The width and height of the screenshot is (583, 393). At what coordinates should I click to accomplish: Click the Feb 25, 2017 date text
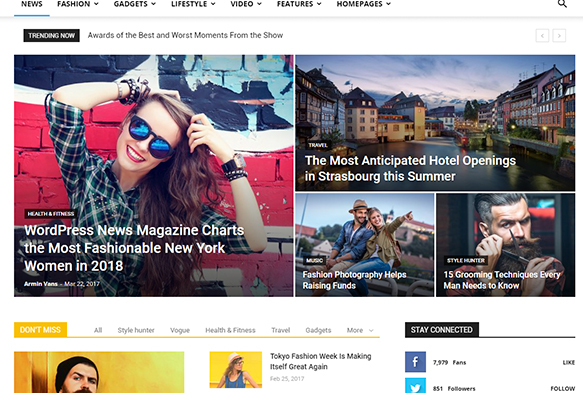[x=287, y=379]
